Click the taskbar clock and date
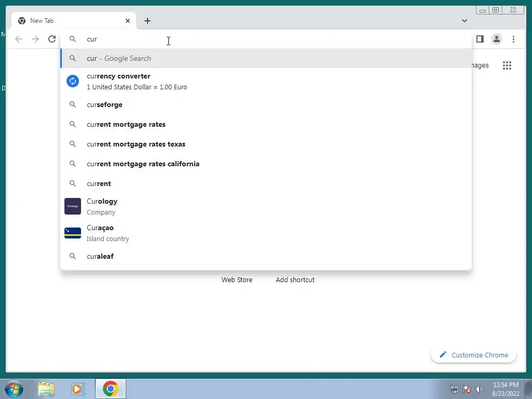 click(x=506, y=389)
